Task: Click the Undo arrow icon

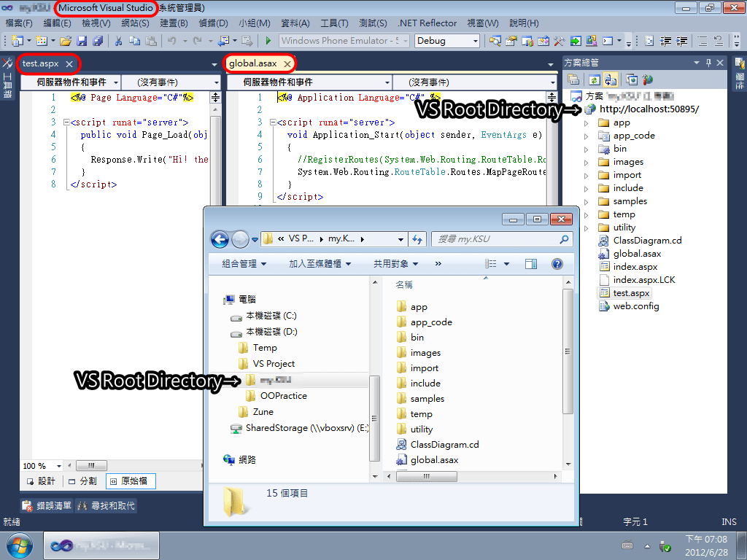Action: (172, 41)
